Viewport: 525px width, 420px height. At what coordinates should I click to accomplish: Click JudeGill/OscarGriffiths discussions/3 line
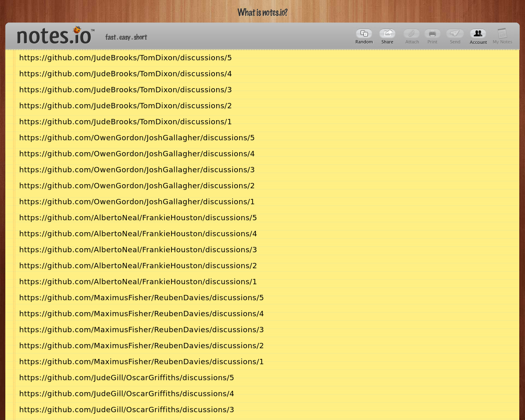click(x=127, y=410)
